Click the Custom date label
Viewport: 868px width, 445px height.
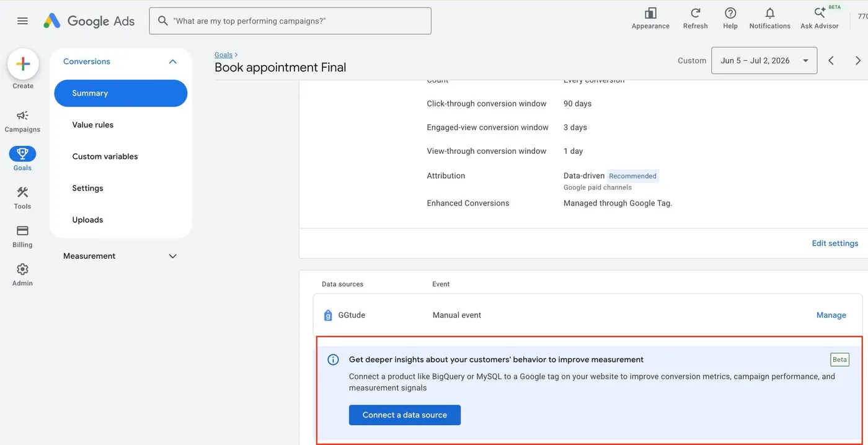(x=692, y=61)
